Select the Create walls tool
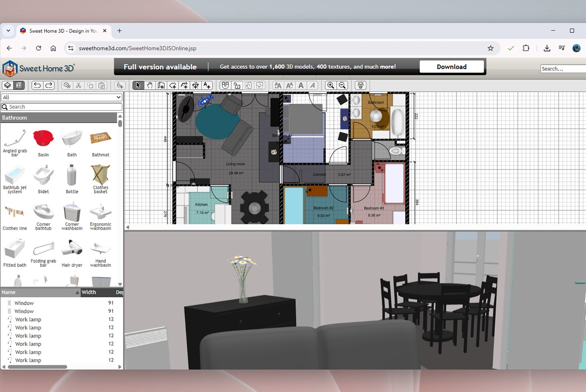 point(161,85)
